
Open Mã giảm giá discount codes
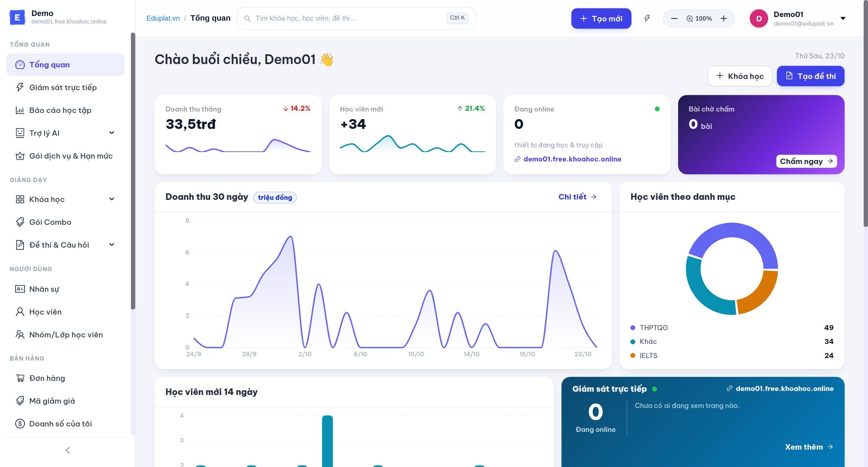65,401
